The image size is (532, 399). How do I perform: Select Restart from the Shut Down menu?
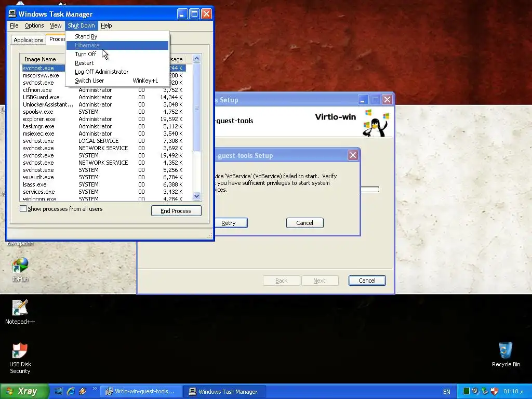[117, 63]
